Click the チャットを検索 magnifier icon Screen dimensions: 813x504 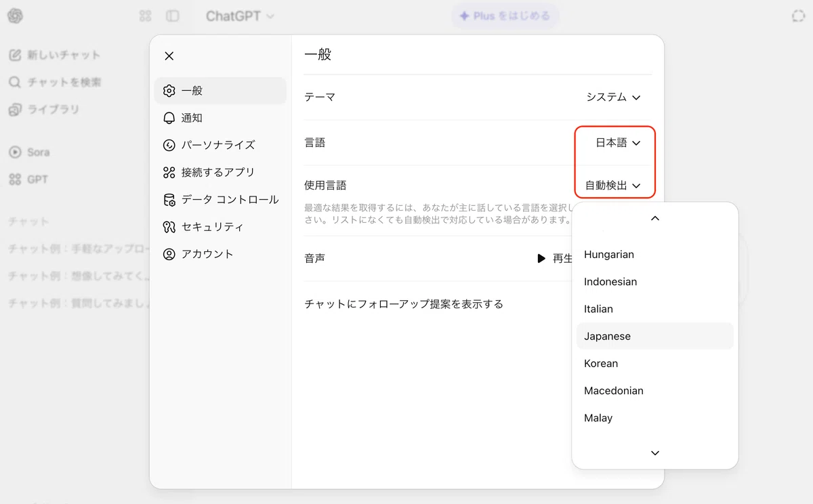point(15,82)
